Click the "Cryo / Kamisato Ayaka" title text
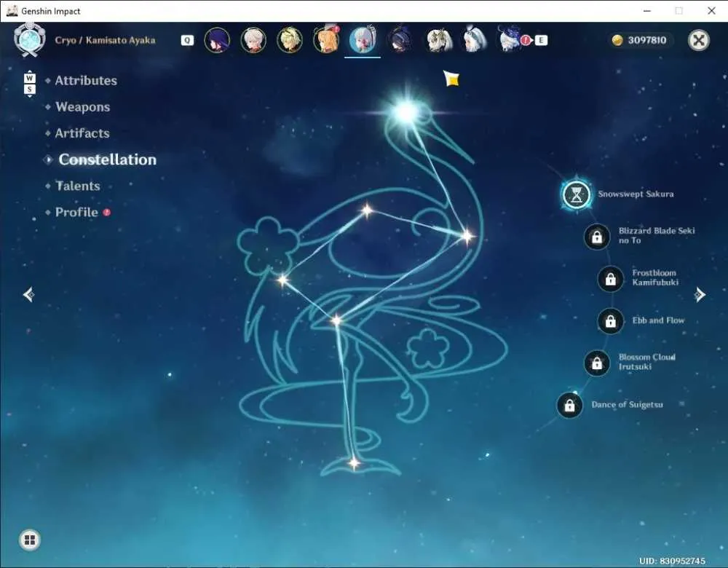Screen dimensions: 728x568 pos(105,40)
